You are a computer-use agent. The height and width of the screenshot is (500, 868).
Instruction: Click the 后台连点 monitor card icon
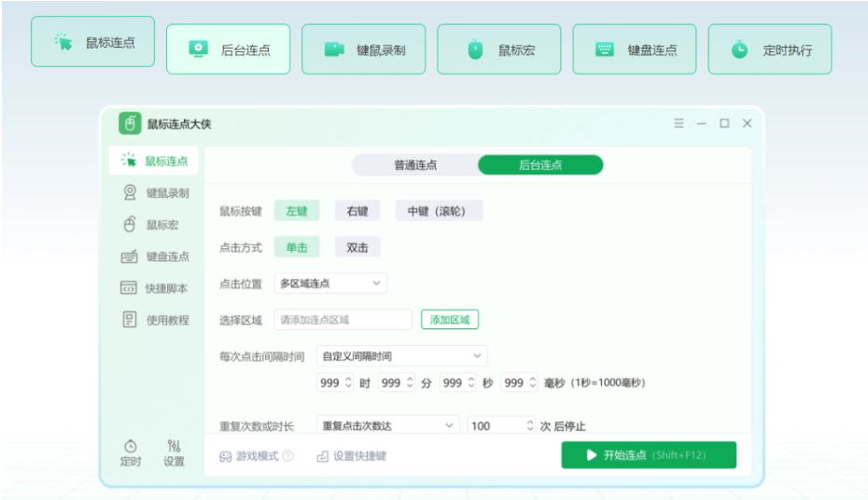coord(198,49)
